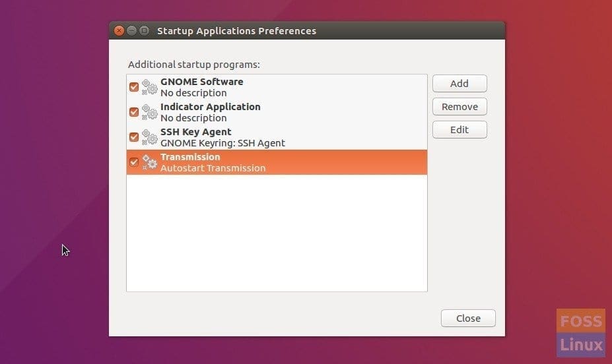Click the red window close button

119,30
